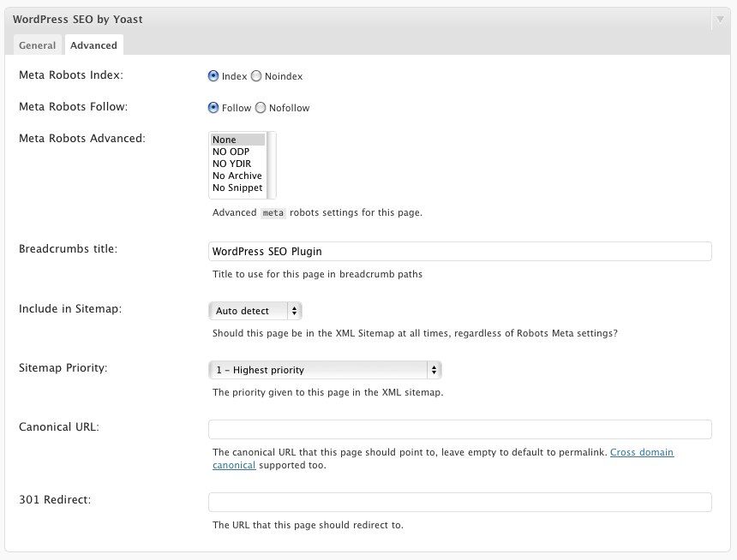This screenshot has width=737, height=560.
Task: Click the WordPress SEO by Yoast heading
Action: [77, 19]
